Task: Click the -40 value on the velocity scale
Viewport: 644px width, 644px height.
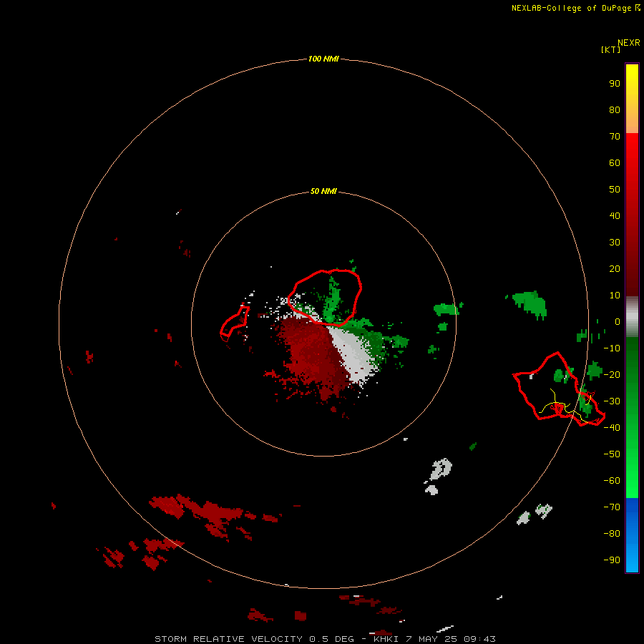Action: (612, 428)
